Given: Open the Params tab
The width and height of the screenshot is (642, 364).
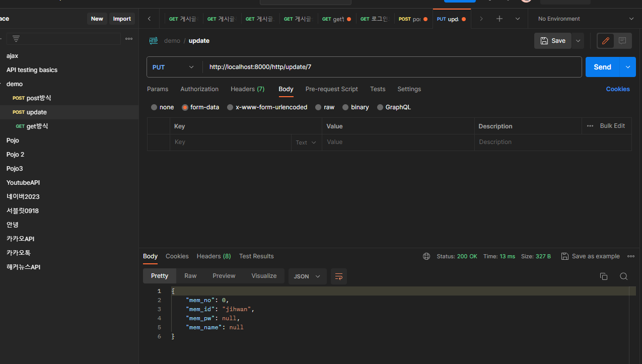Looking at the screenshot, I should pyautogui.click(x=158, y=89).
